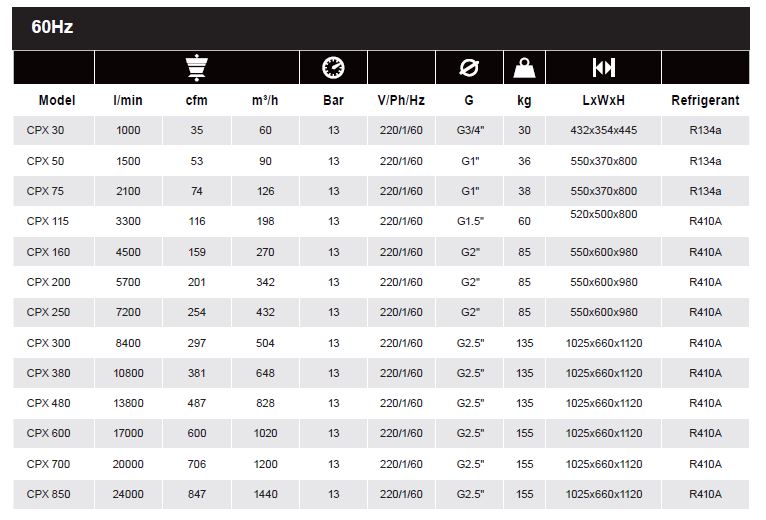Click the 60Hz table title
766x520 pixels.
[52, 27]
